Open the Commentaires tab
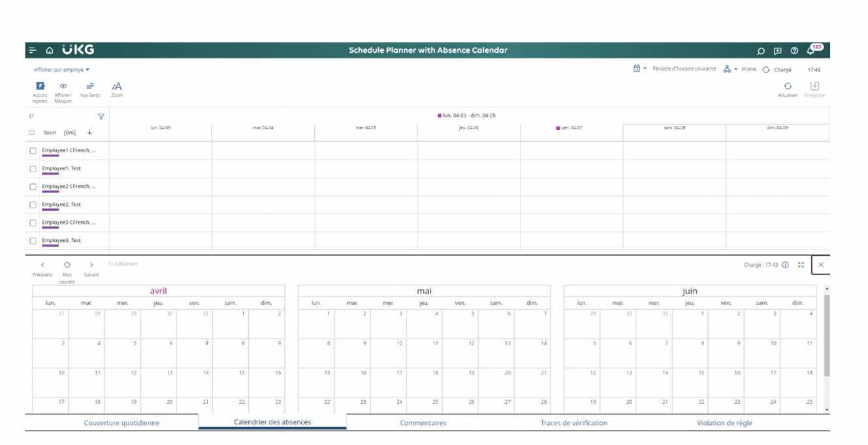 click(423, 423)
